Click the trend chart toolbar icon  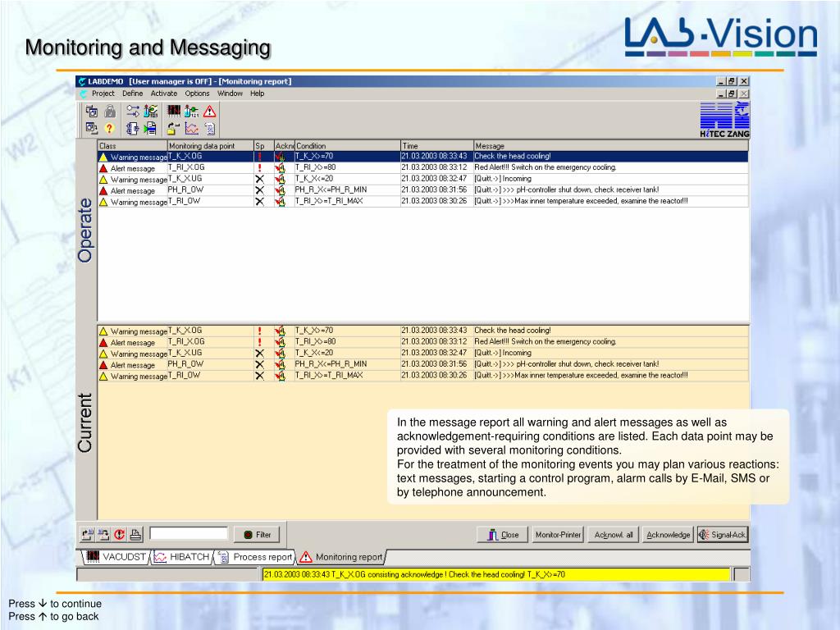(192, 129)
